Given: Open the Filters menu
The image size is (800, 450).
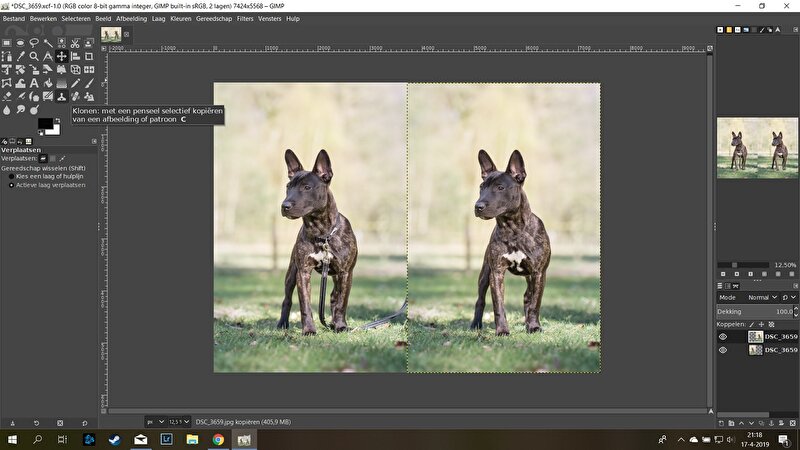Looking at the screenshot, I should [245, 19].
